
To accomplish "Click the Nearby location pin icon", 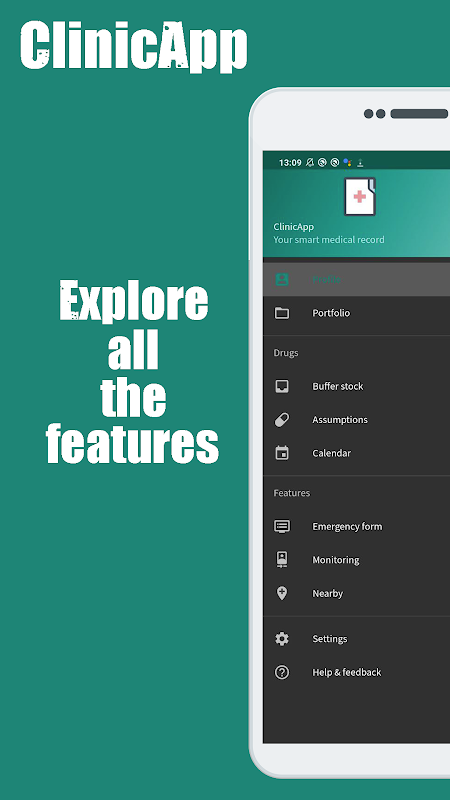I will click(x=282, y=593).
